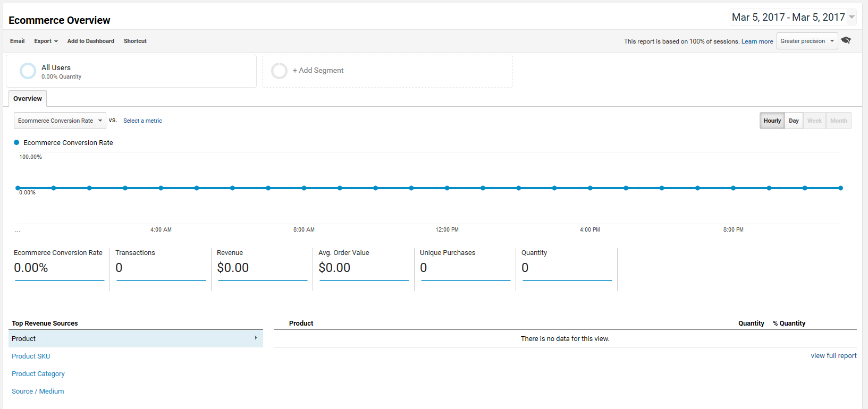Click the Learn more link

click(757, 41)
